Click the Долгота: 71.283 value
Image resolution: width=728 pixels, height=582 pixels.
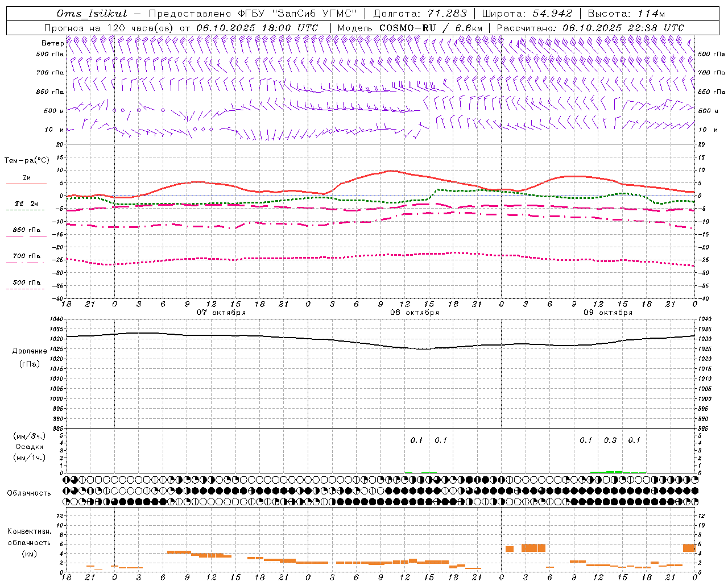click(x=420, y=14)
